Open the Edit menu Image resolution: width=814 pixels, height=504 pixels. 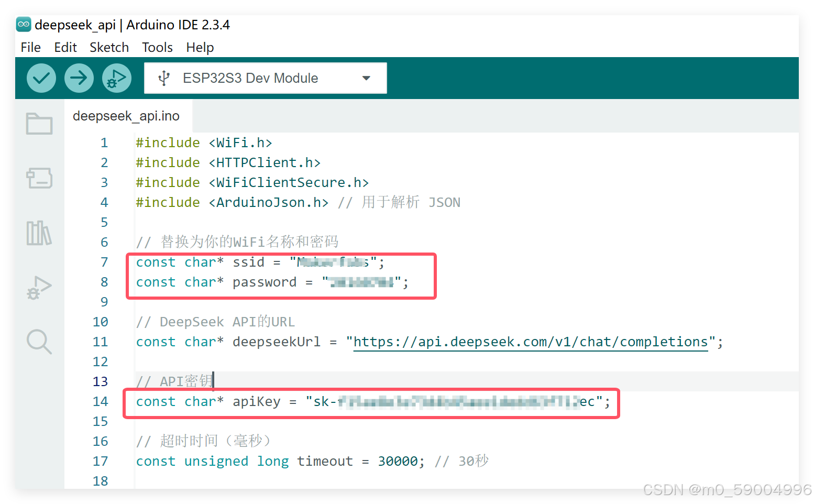[x=65, y=47]
